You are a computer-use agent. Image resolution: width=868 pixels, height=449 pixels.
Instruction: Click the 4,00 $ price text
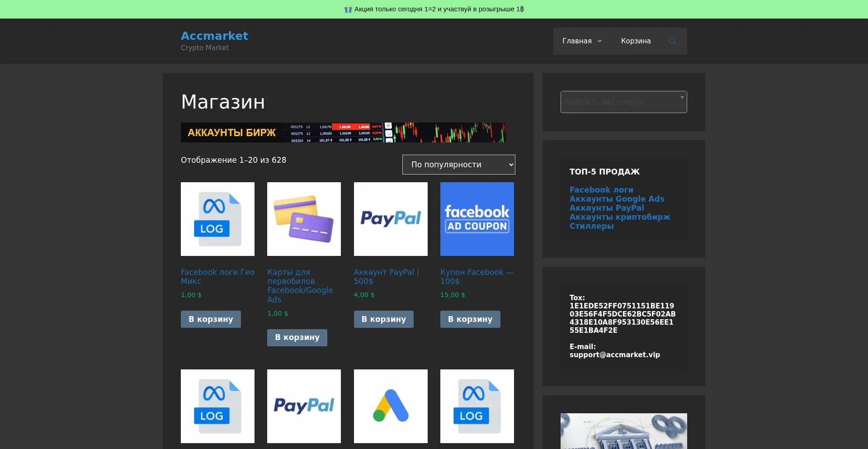(x=364, y=295)
